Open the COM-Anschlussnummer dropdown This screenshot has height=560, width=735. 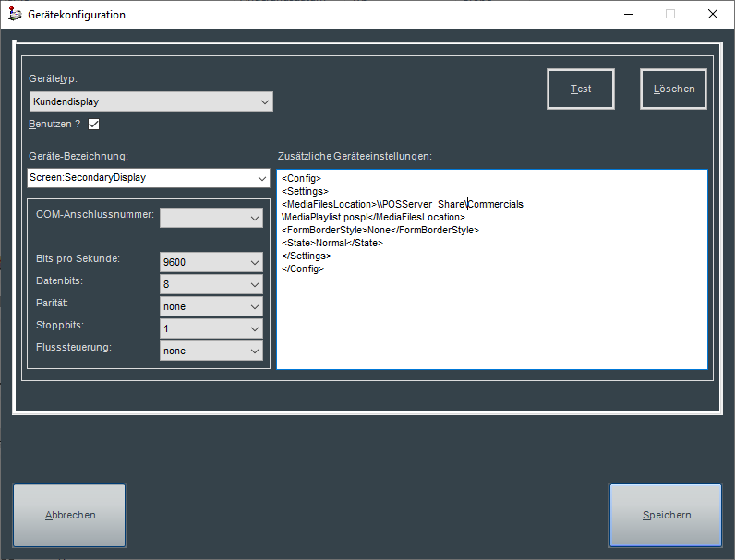211,218
